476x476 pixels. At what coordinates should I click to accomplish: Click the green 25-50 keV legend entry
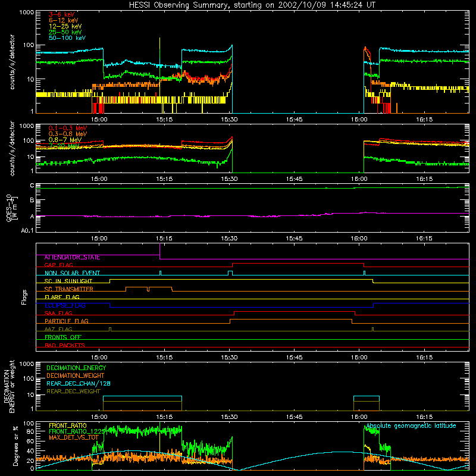(65, 32)
